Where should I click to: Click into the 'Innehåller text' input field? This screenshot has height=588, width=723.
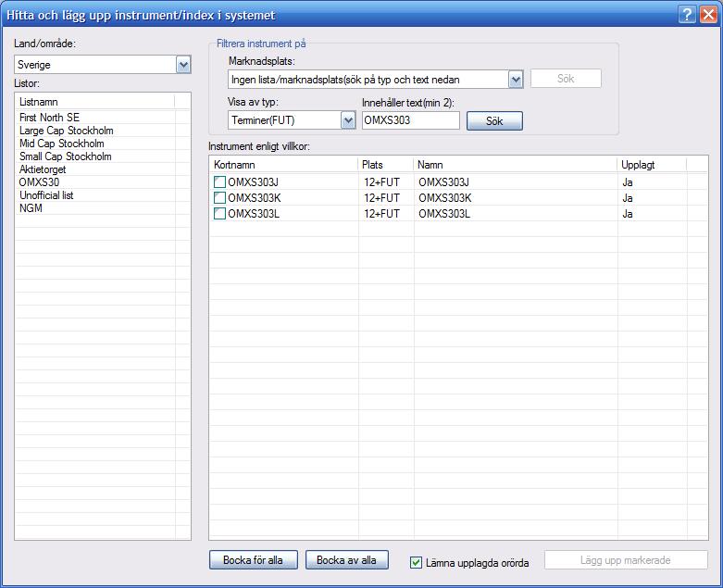click(x=410, y=120)
